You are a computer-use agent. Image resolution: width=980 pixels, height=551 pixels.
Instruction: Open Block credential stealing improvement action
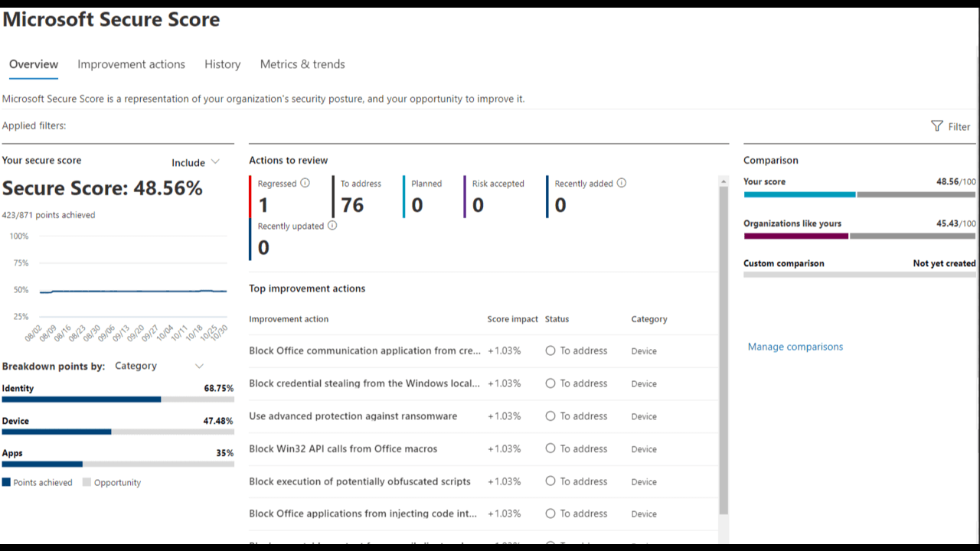364,383
